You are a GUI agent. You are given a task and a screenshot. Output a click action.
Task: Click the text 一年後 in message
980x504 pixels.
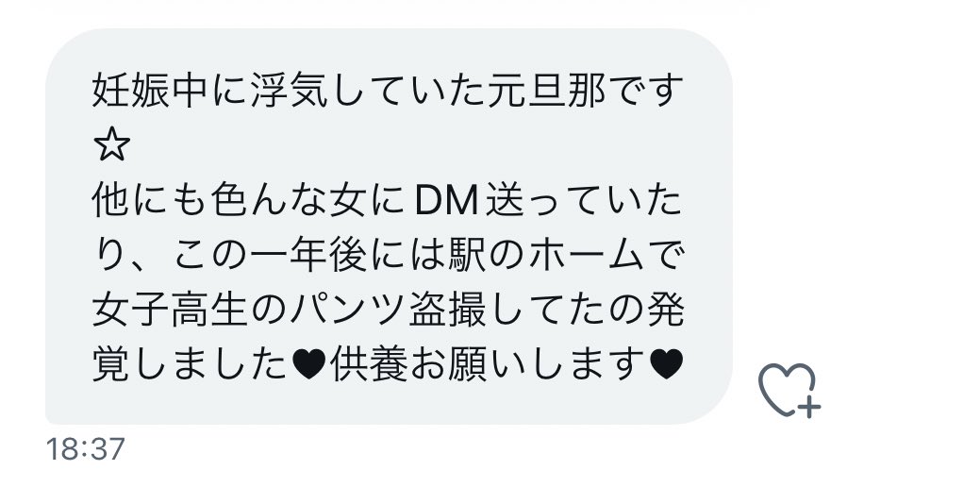click(x=308, y=257)
